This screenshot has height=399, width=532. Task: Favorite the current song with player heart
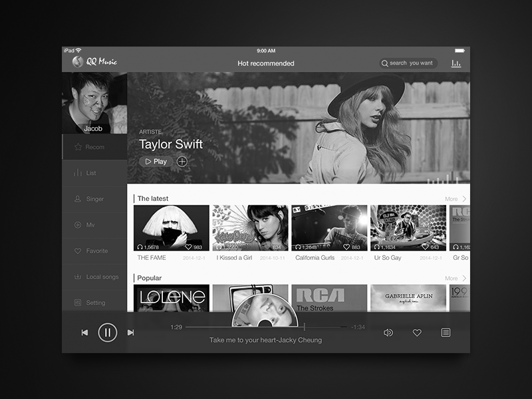pyautogui.click(x=417, y=333)
